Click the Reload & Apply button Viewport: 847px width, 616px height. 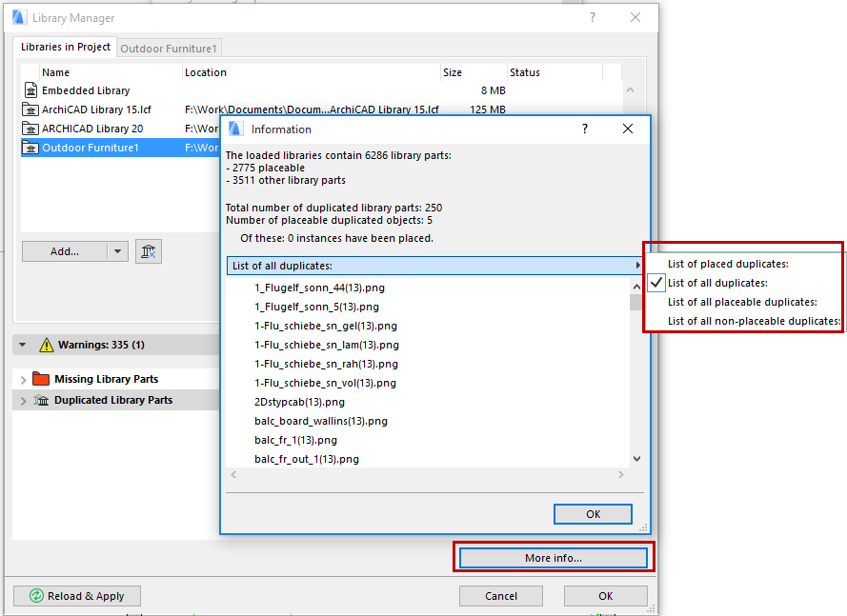(77, 596)
